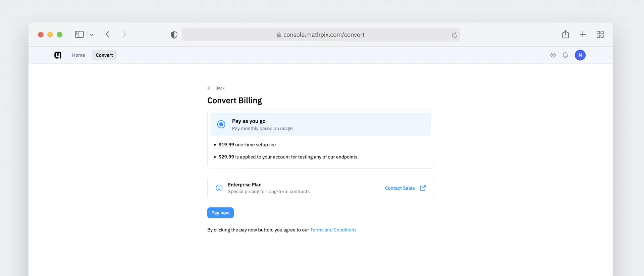Open the N user avatar menu

click(580, 55)
